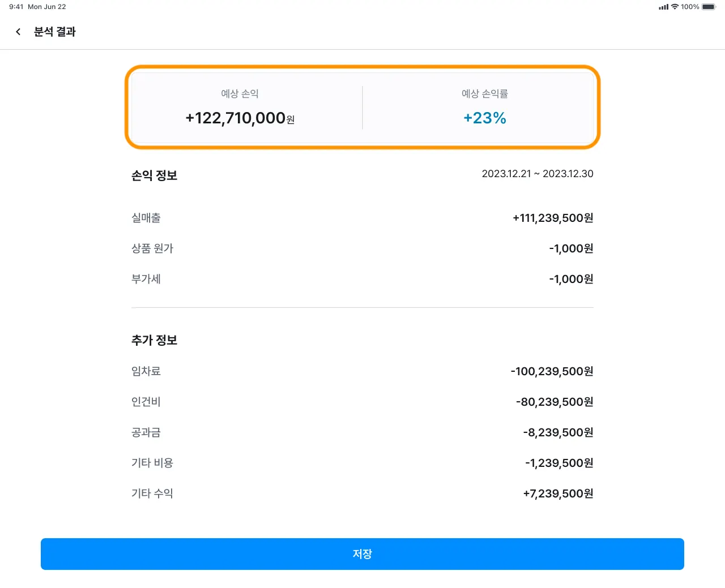
Task: Click the 공과금 amount -8,239,500원
Action: [558, 432]
